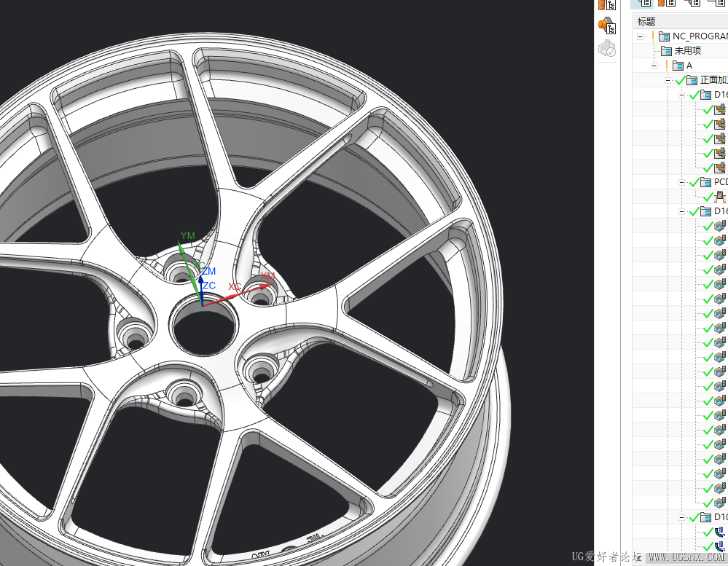Select second contour operation under D10
728x566 pixels.
720,546
